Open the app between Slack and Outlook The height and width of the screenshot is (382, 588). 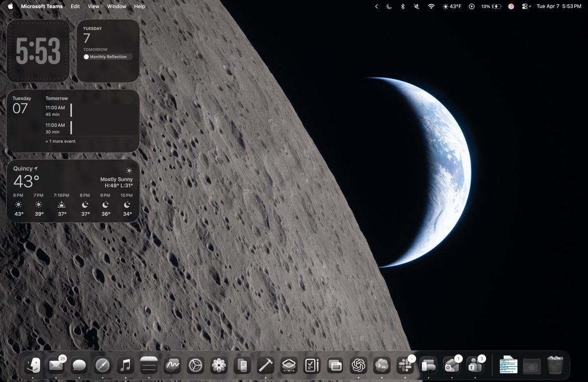click(428, 365)
